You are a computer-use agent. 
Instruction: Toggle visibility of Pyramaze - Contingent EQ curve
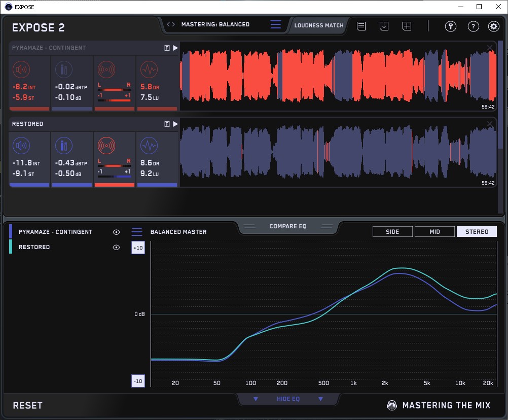click(116, 232)
